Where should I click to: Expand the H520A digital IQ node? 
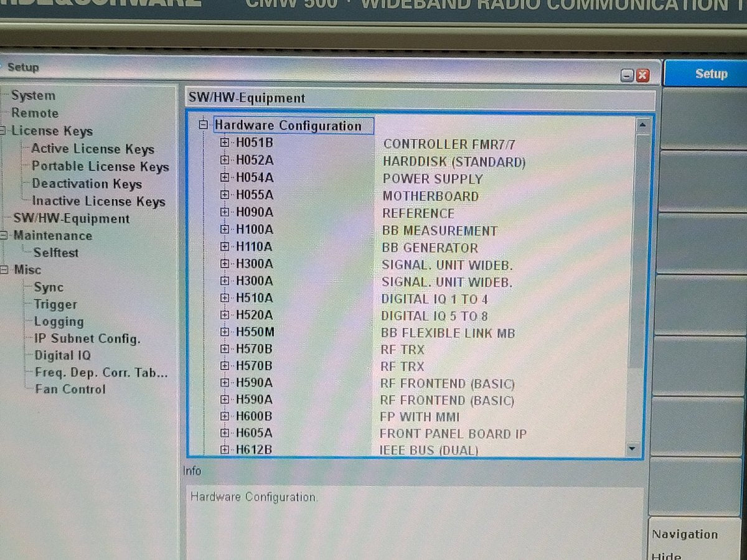coord(224,315)
